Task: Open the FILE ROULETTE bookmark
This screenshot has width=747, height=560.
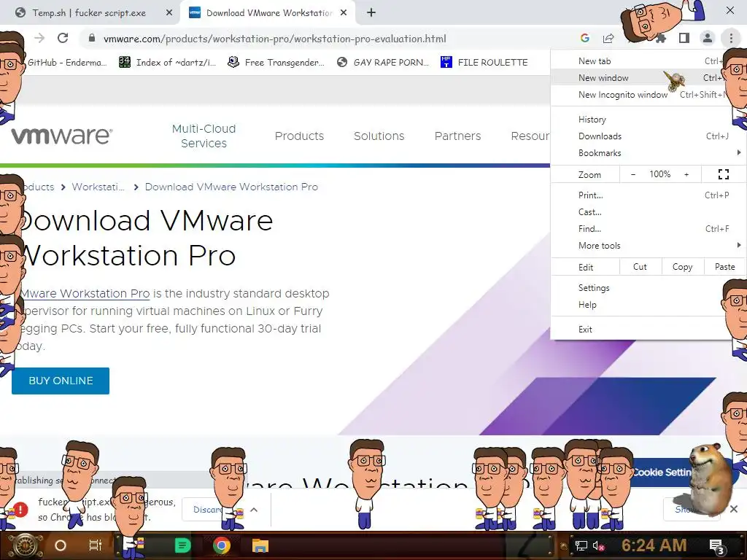Action: pyautogui.click(x=484, y=63)
